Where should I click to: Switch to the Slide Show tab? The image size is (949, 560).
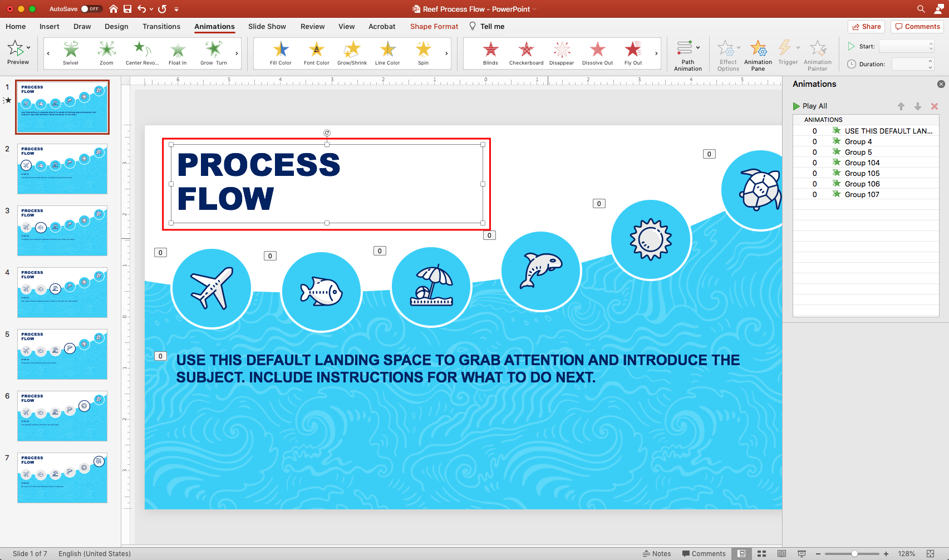pyautogui.click(x=267, y=27)
